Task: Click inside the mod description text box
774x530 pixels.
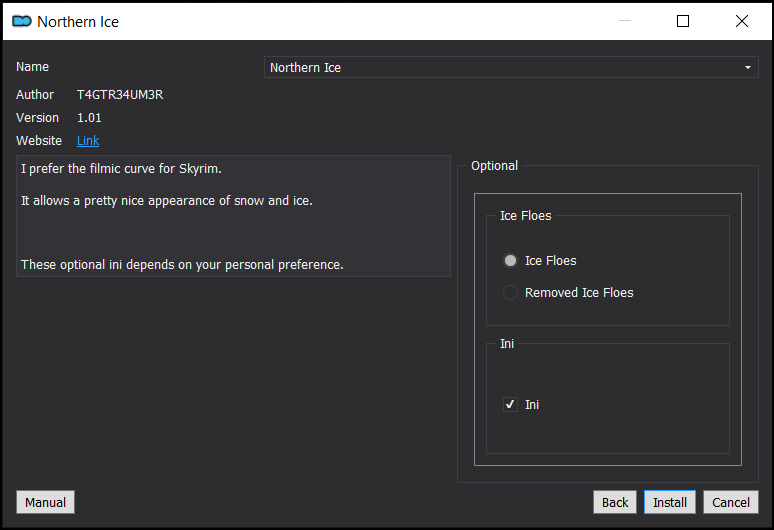Action: (x=233, y=216)
